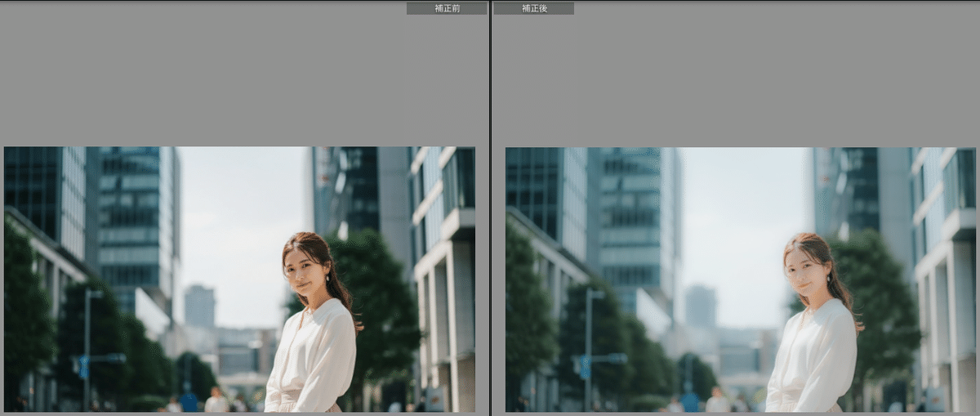Click the 補正後 (After) label

click(533, 8)
